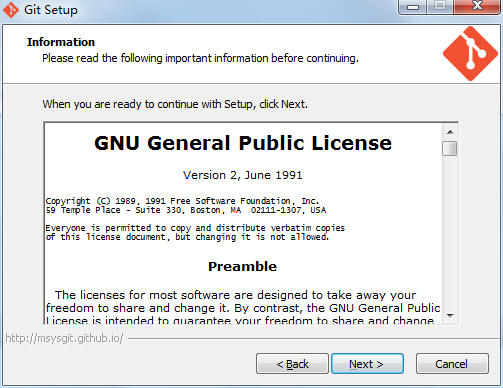Click the license scrollbar up arrow

(x=450, y=132)
